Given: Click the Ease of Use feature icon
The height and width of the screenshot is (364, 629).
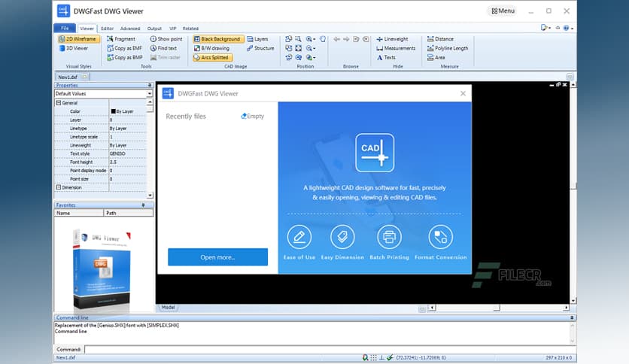Looking at the screenshot, I should pos(299,236).
